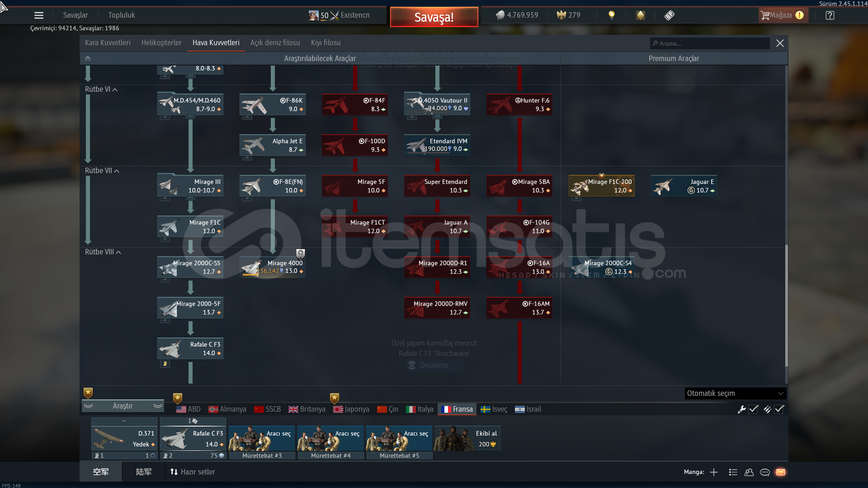868x488 pixels.
Task: Open the Otomatik seçim dropdown
Action: [735, 394]
